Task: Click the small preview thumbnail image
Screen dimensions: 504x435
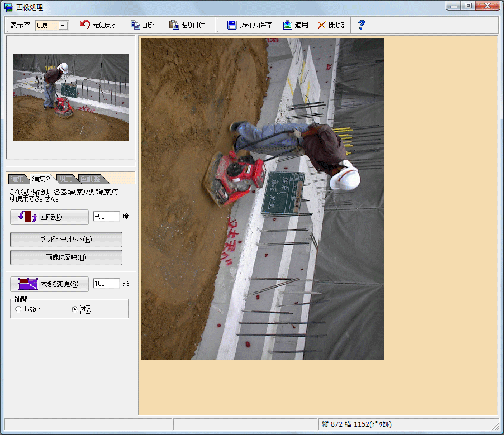Action: [71, 98]
